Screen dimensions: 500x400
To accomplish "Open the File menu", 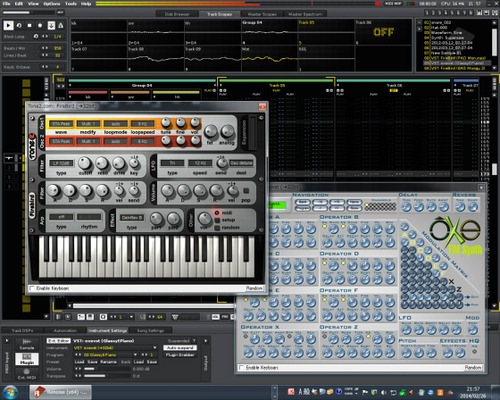I will coord(6,4).
